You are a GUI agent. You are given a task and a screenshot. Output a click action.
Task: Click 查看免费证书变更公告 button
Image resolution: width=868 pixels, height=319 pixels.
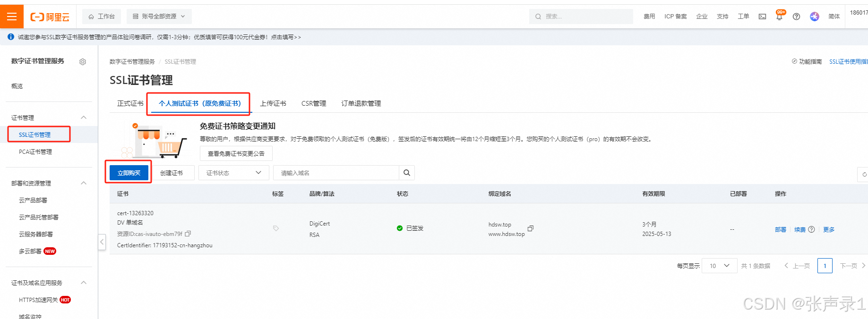(236, 153)
